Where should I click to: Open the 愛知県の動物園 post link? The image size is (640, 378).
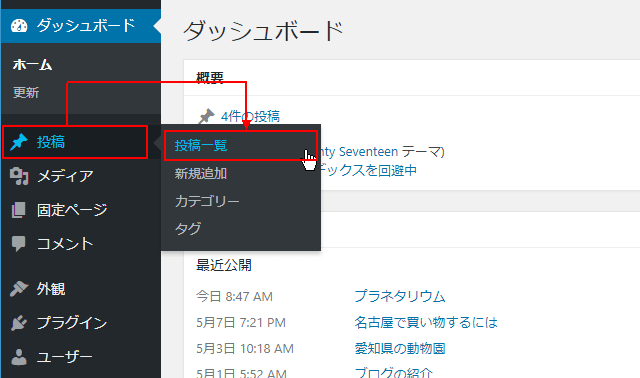(400, 349)
